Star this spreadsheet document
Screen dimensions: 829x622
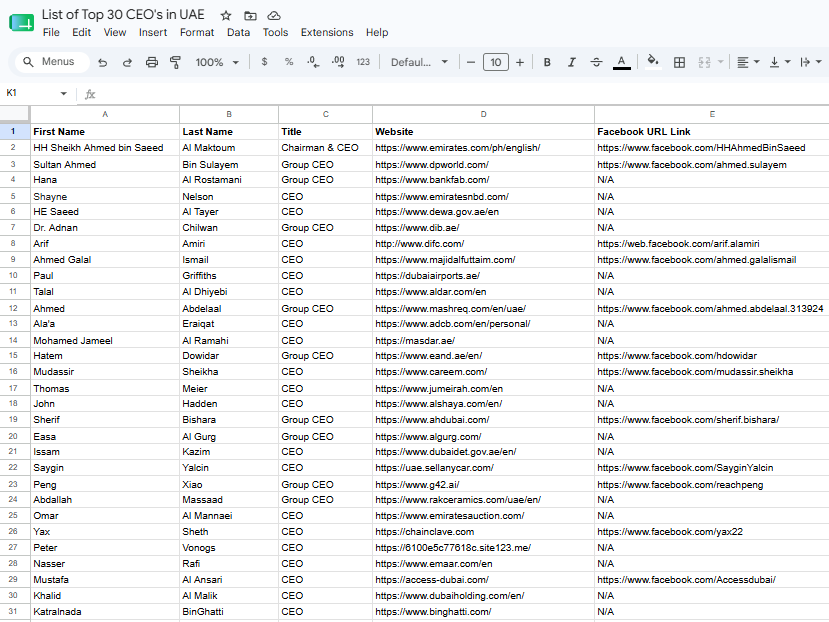(226, 15)
